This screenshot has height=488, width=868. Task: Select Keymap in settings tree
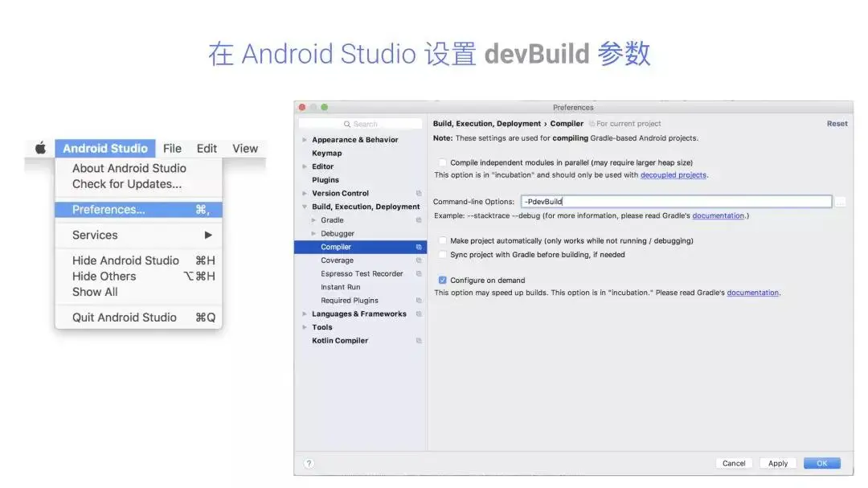[x=326, y=153]
